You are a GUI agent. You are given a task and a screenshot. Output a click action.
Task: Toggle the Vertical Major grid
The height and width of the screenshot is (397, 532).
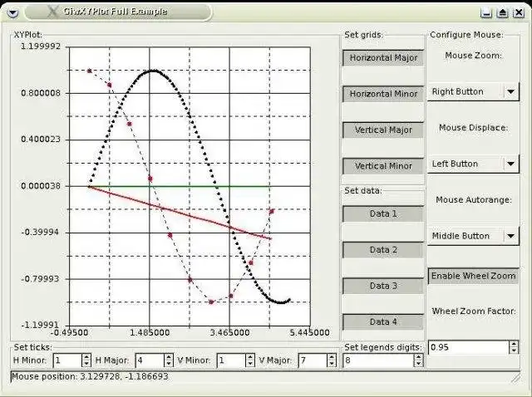[x=383, y=130]
